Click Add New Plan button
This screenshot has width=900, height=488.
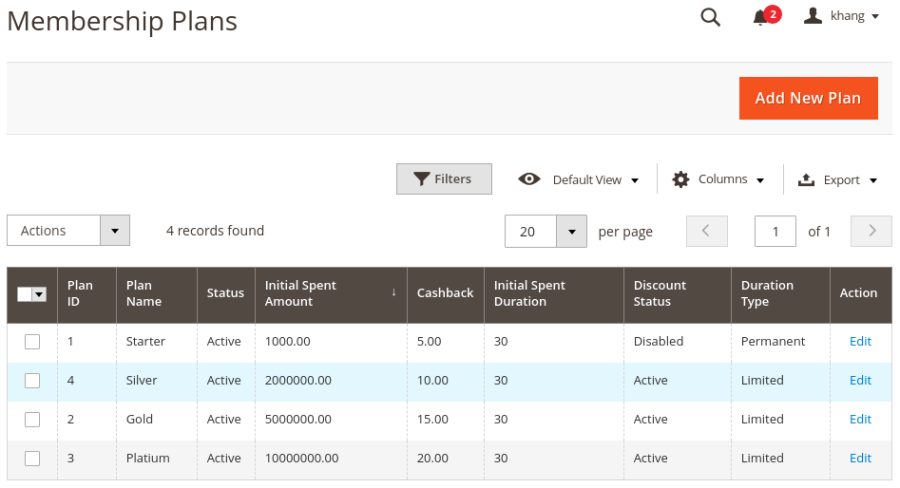pyautogui.click(x=808, y=98)
